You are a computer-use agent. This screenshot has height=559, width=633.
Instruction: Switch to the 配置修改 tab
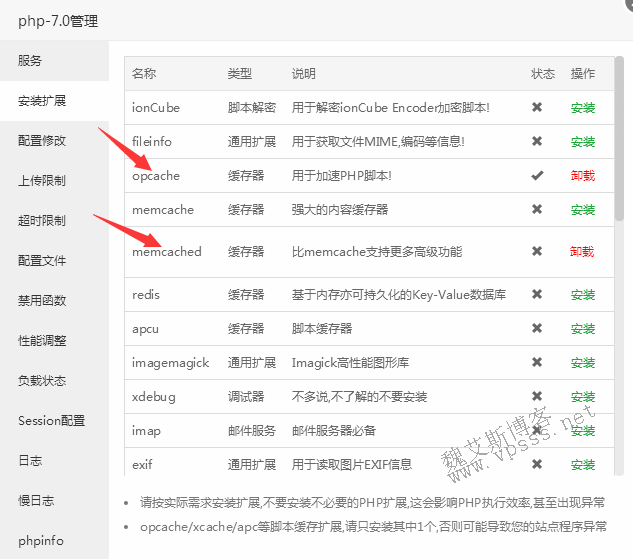pyautogui.click(x=42, y=140)
